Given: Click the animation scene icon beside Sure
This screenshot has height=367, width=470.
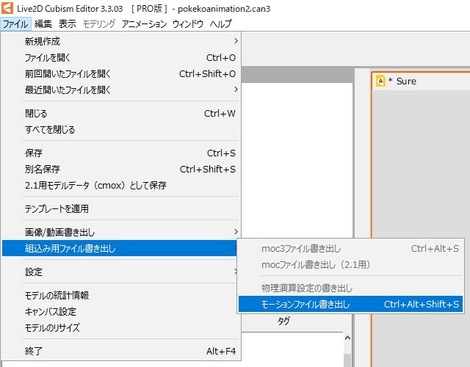Looking at the screenshot, I should coord(380,81).
